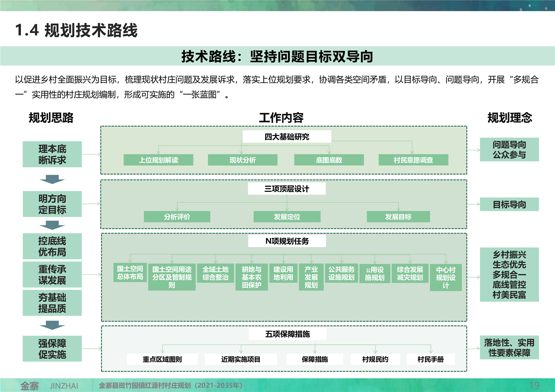
Task: Click the down arrow above 强保障促实施
Action: (x=52, y=326)
